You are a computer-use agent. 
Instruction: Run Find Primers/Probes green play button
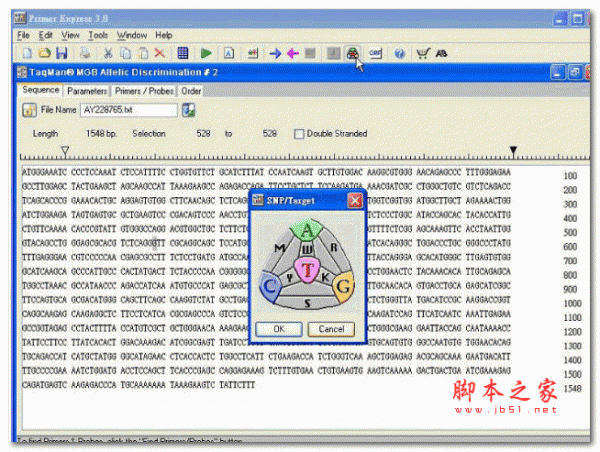(206, 53)
